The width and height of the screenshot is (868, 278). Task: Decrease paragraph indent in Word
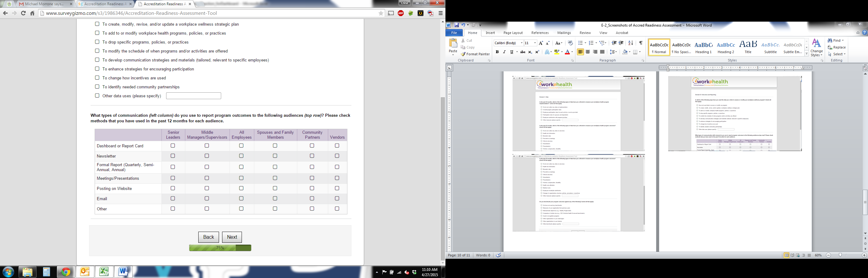click(x=614, y=43)
